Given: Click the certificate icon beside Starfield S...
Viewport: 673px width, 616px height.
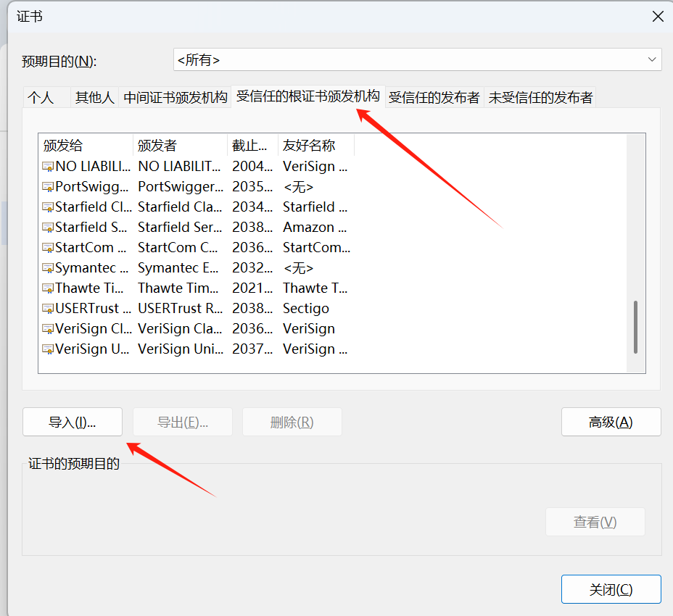Looking at the screenshot, I should [x=48, y=227].
